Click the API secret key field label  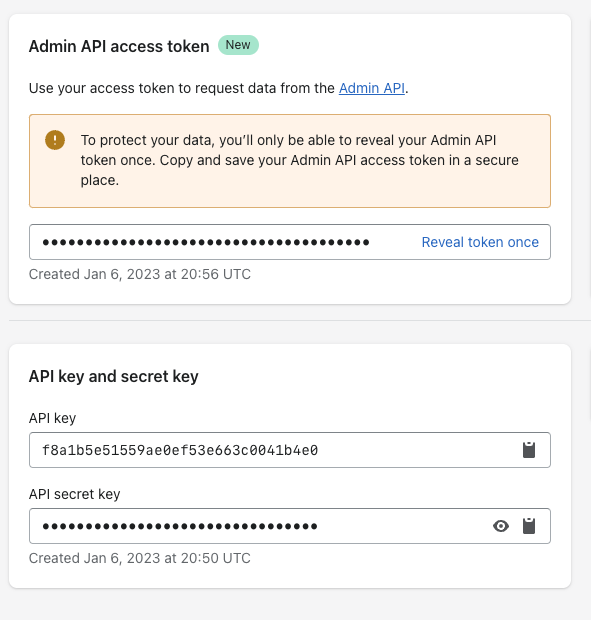[74, 494]
